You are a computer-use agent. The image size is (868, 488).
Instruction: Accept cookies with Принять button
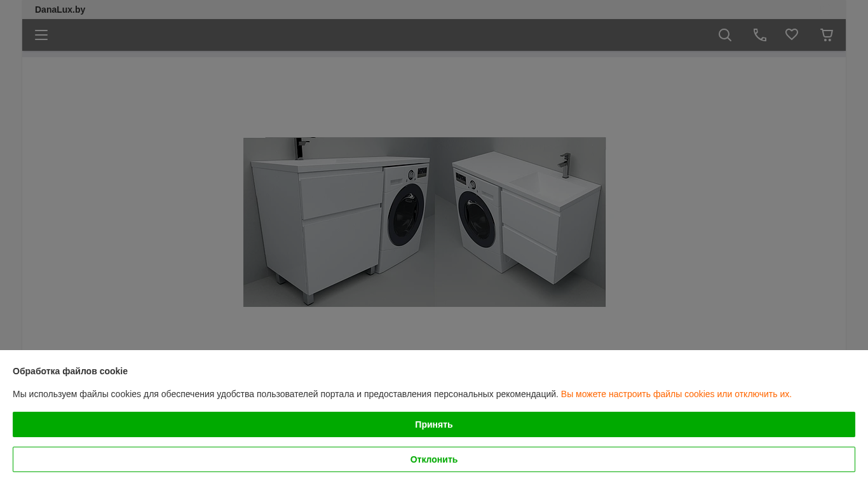(x=434, y=424)
